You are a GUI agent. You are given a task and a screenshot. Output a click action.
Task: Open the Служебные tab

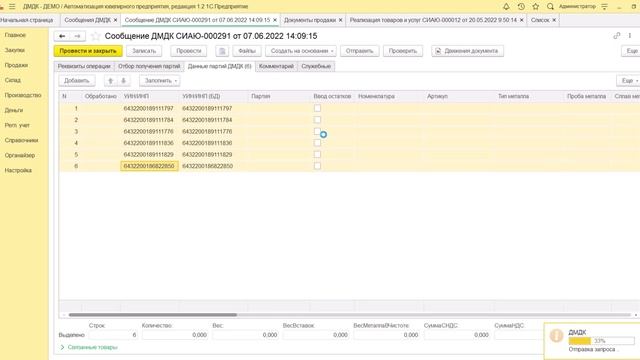(x=316, y=66)
